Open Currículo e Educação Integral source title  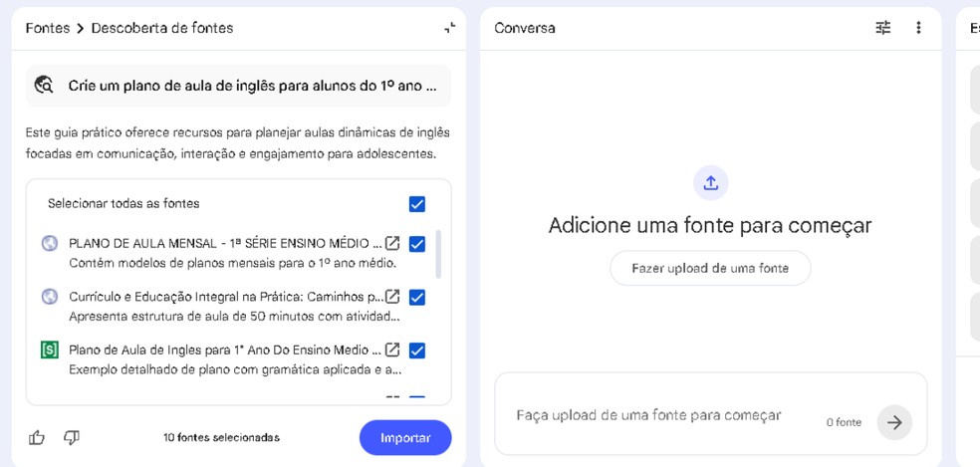[226, 297]
